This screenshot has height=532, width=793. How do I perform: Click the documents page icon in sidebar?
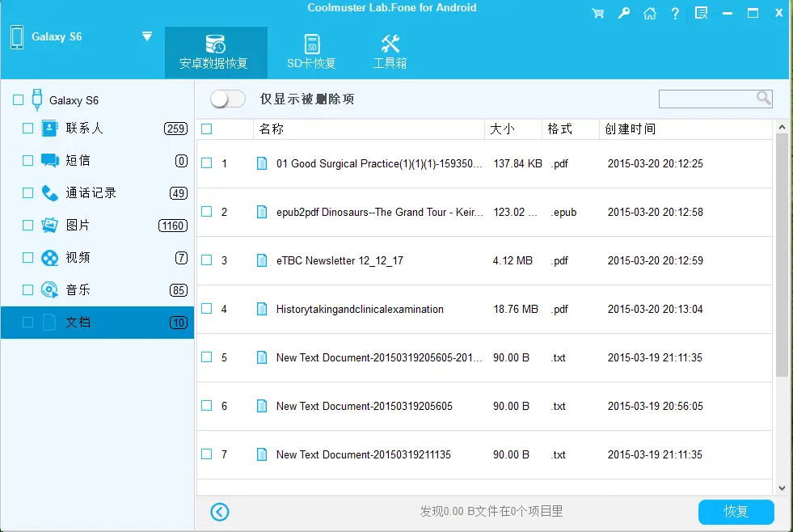49,322
